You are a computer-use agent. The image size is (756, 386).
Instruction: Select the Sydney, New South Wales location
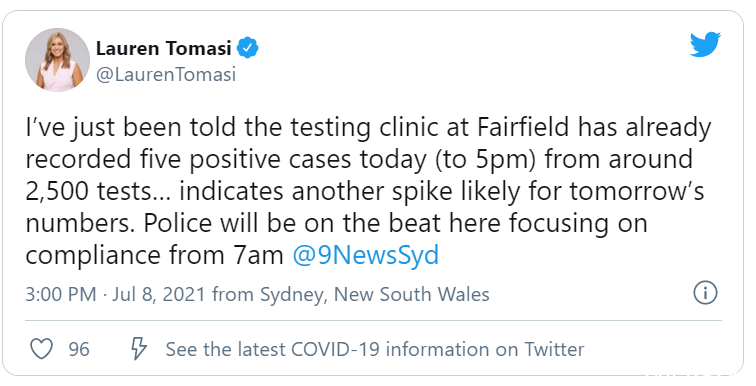375,294
